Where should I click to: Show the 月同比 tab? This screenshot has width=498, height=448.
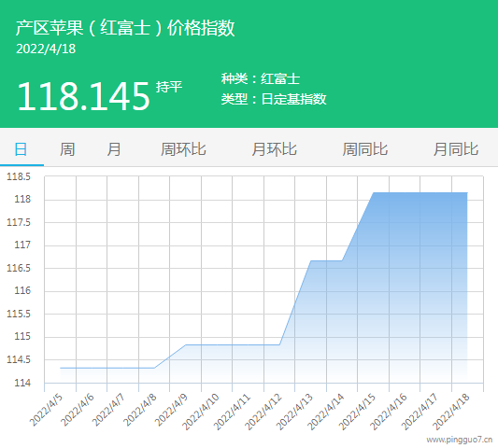click(x=456, y=149)
